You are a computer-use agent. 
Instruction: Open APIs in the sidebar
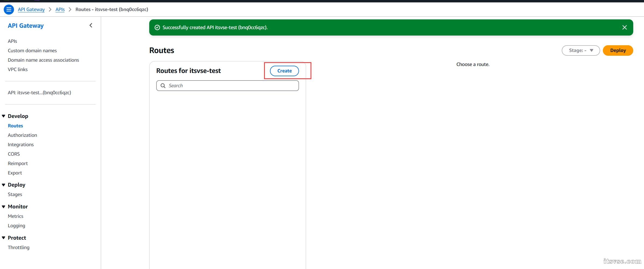12,41
